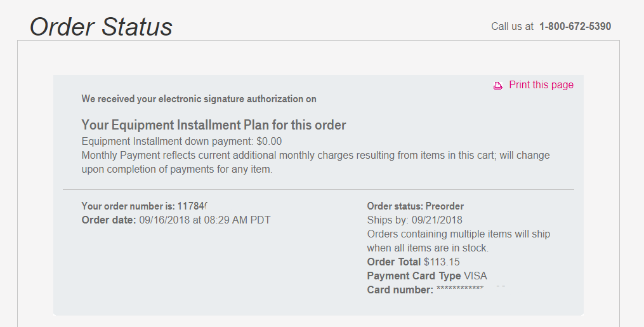Click the VISA card type value

click(x=476, y=276)
